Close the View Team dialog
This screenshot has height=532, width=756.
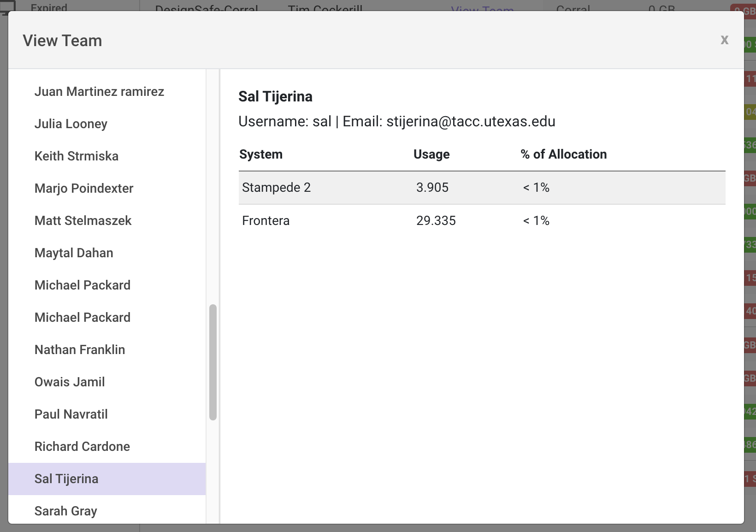(x=724, y=40)
